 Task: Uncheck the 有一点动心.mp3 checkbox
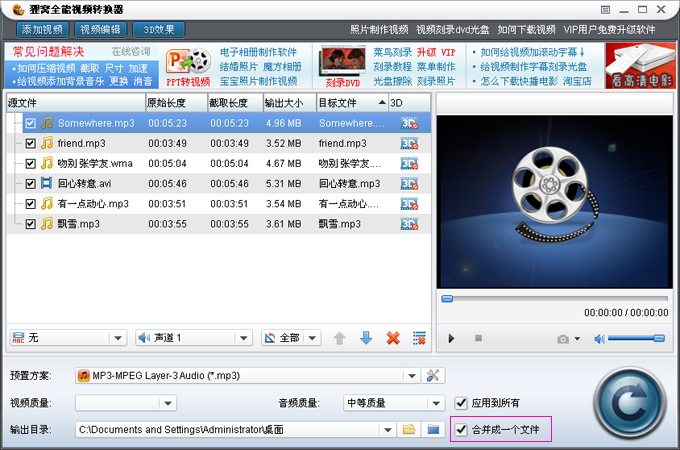[30, 204]
